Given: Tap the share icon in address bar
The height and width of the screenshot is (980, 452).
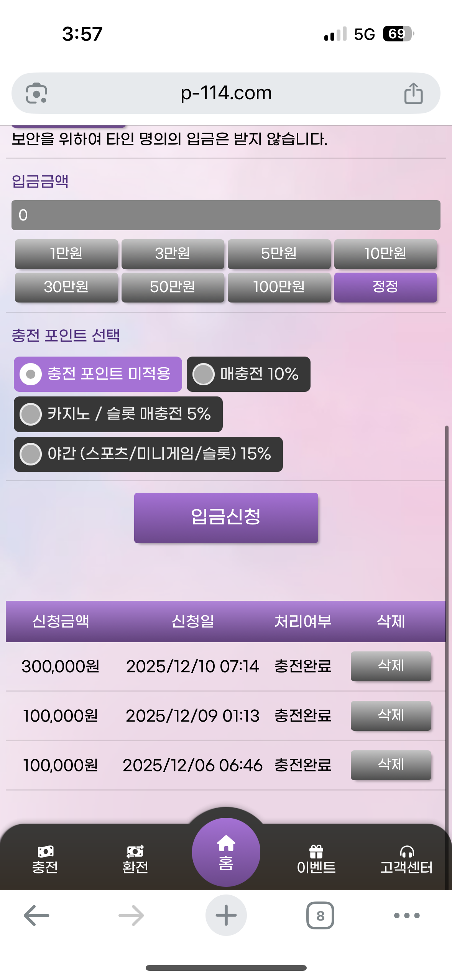Looking at the screenshot, I should (x=413, y=93).
